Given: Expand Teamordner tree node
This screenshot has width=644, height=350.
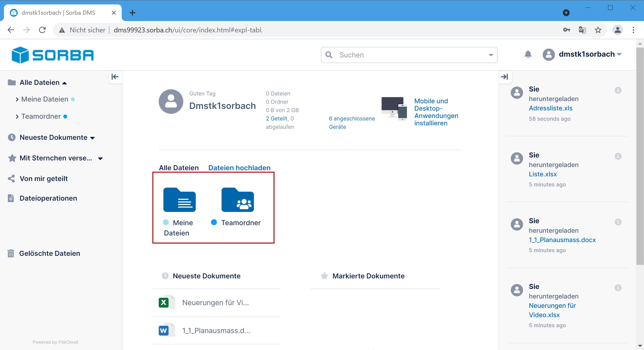Looking at the screenshot, I should point(17,117).
